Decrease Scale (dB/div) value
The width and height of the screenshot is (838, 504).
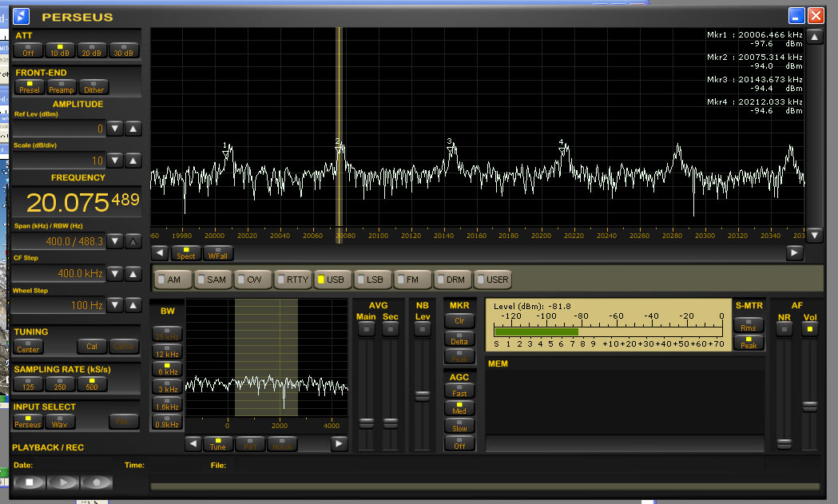tap(115, 161)
